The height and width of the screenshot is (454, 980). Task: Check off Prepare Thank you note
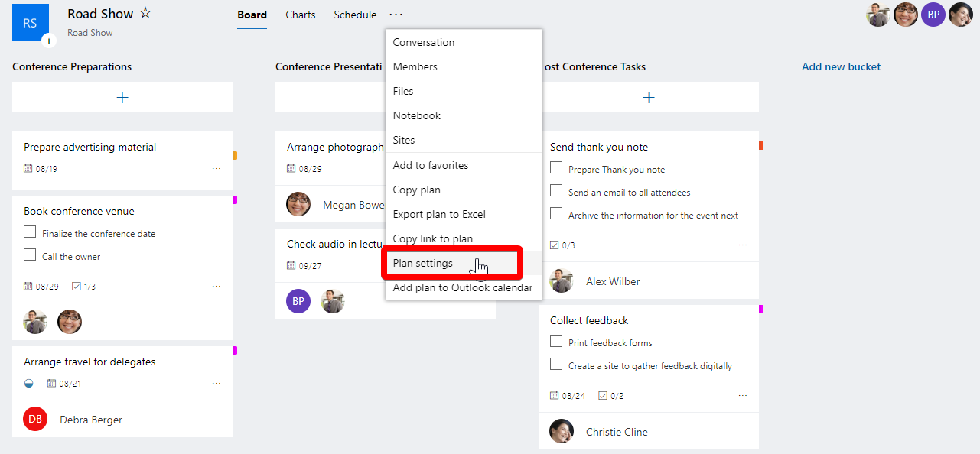[555, 169]
